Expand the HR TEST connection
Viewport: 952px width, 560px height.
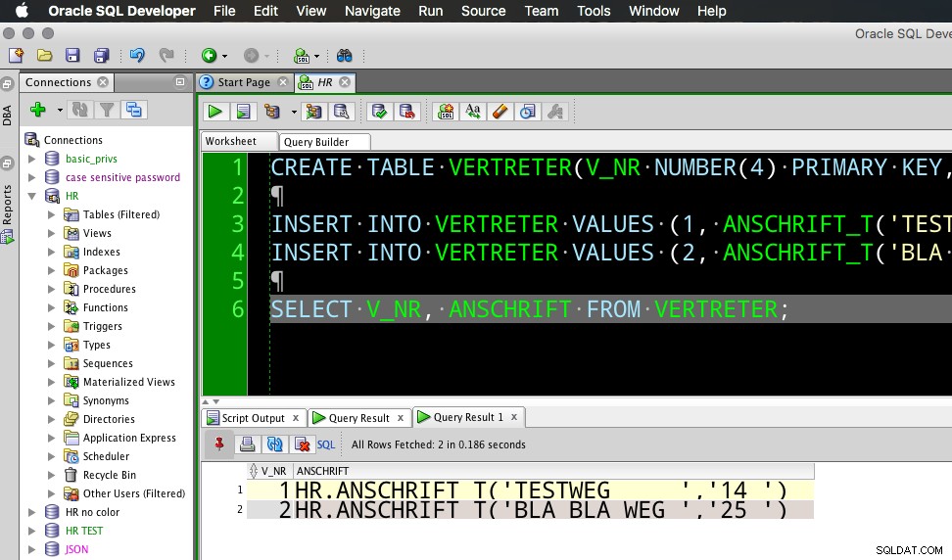click(32, 531)
